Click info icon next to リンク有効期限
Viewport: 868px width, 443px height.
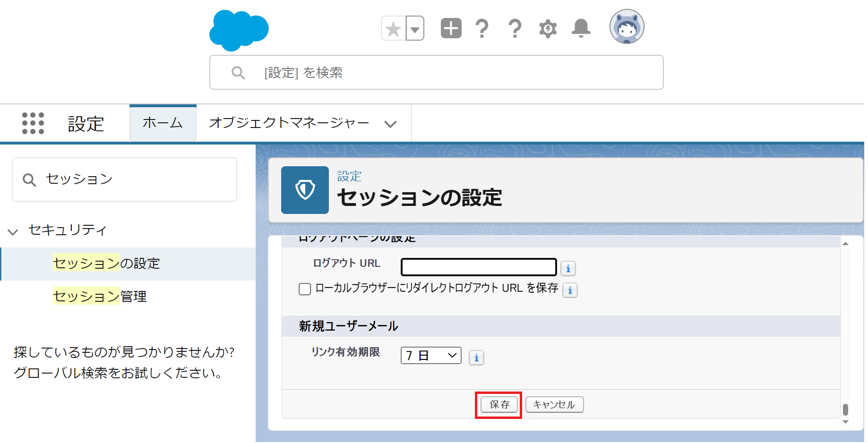coord(476,358)
